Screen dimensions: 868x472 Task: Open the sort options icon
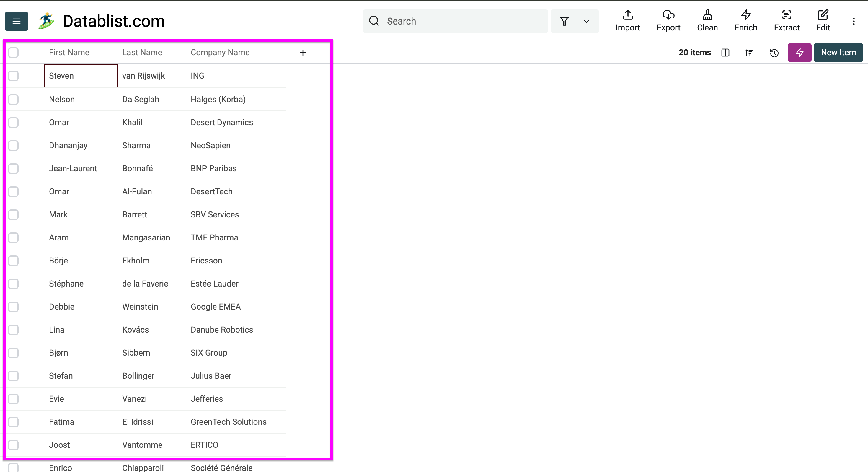pos(749,53)
